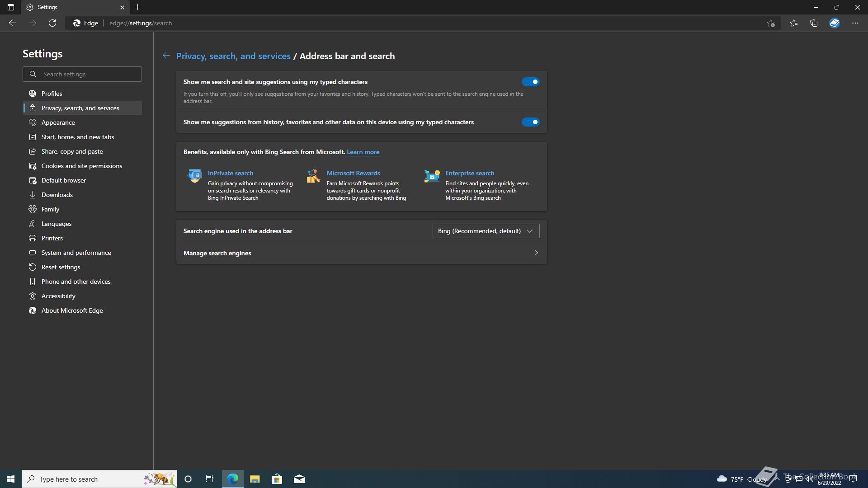Add this page to favorites star icon
868x488 pixels.
[x=771, y=23]
